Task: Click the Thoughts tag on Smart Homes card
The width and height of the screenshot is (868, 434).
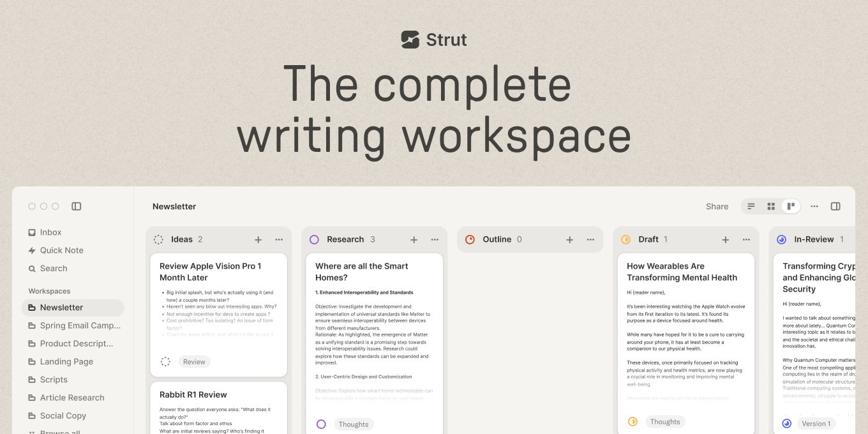Action: pos(354,424)
